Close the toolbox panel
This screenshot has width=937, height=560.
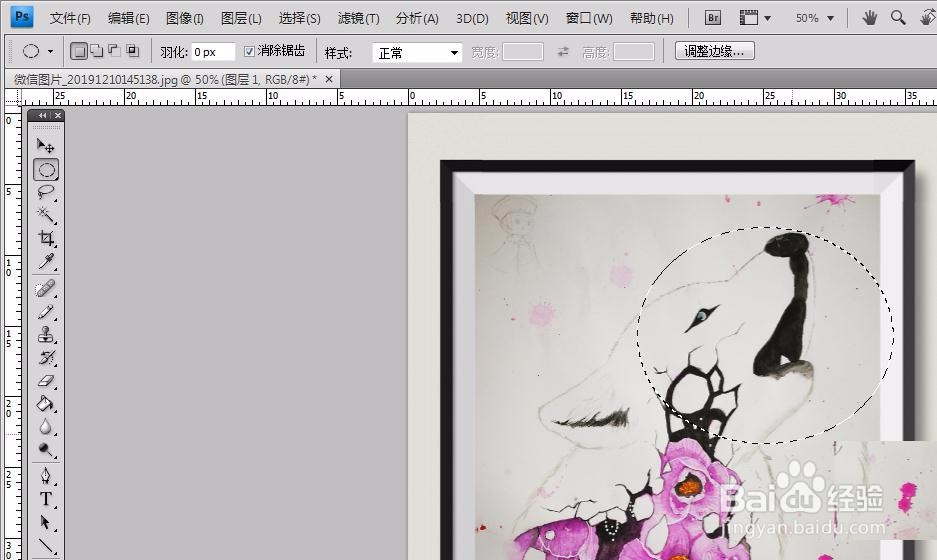click(57, 115)
